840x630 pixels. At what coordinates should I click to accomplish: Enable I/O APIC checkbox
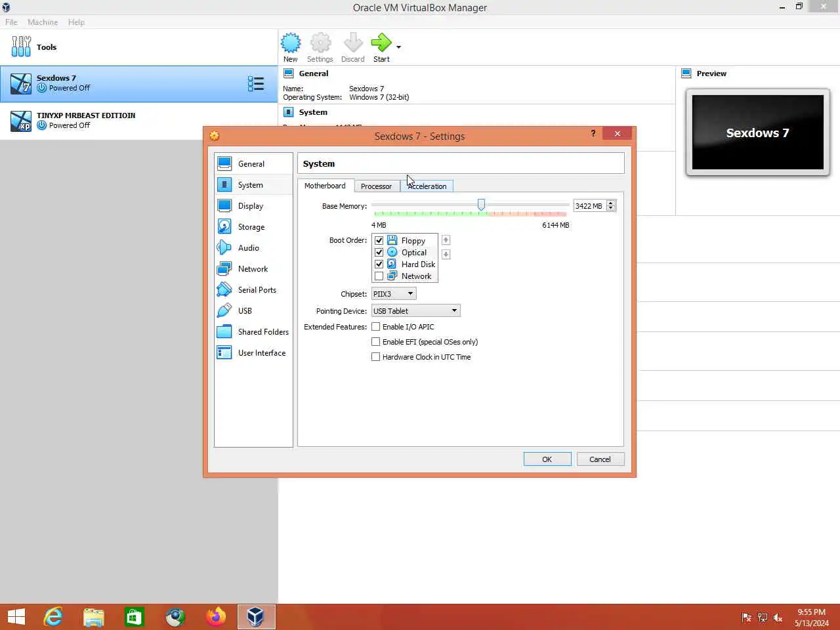pos(376,327)
